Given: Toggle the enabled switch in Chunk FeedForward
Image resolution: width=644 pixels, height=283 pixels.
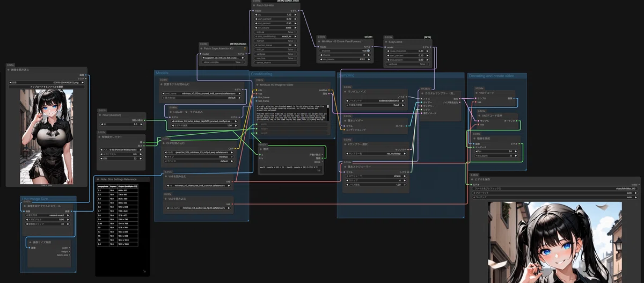Looking at the screenshot, I should (346, 50).
